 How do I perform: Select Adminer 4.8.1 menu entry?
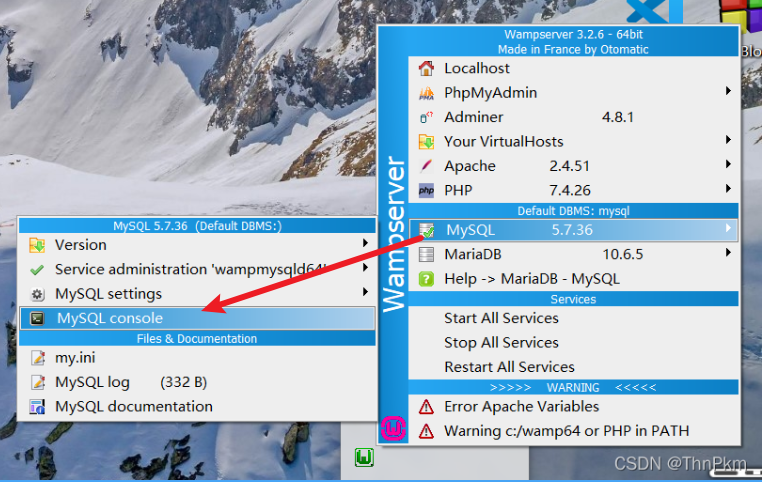tap(573, 117)
